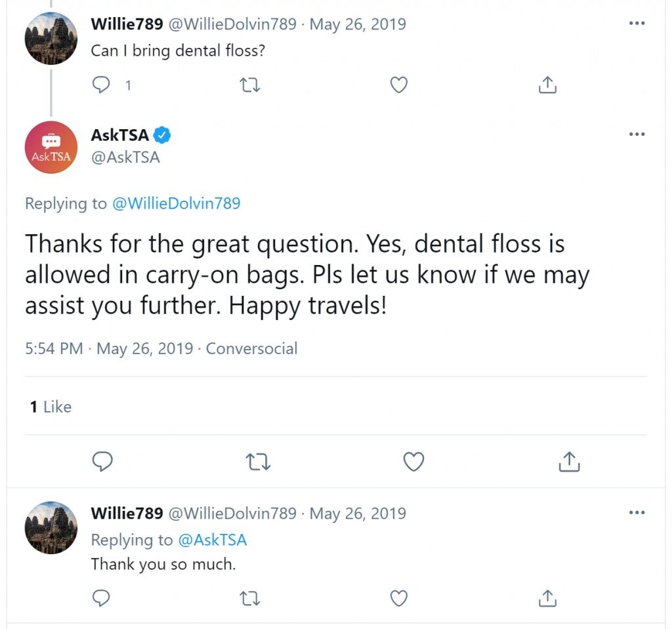Viewport: 672px width, 629px height.
Task: Like the AskTSA main tweet
Action: [413, 462]
